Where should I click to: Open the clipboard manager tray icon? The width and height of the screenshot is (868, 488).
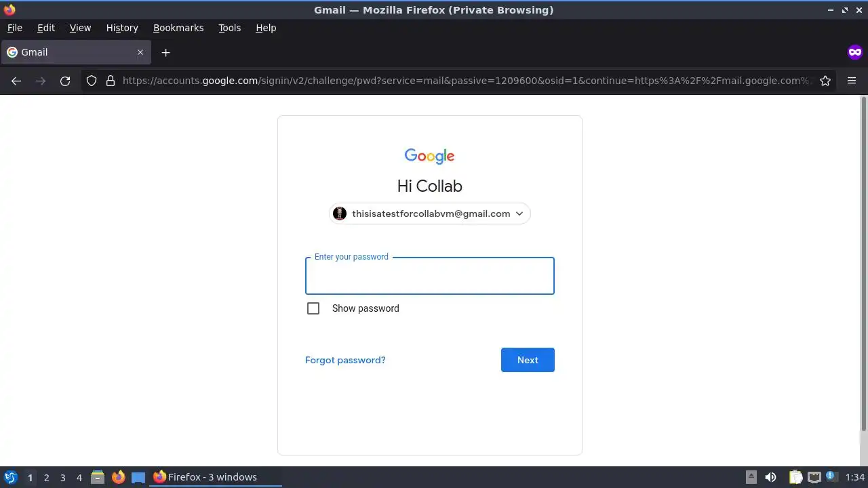click(795, 477)
